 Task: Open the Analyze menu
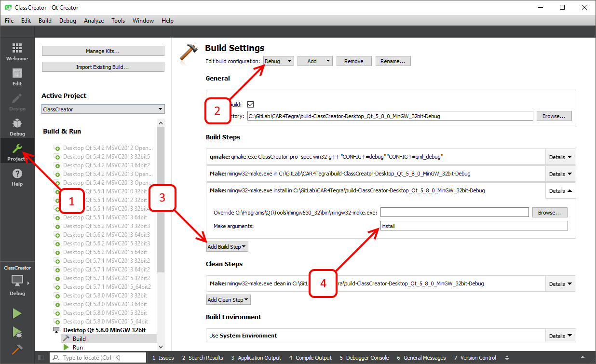(94, 21)
